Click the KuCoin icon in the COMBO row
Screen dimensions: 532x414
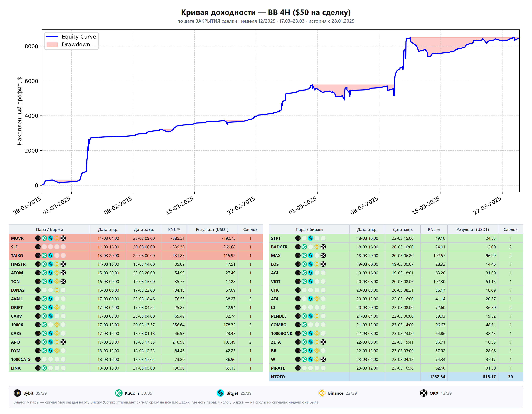coord(304,325)
